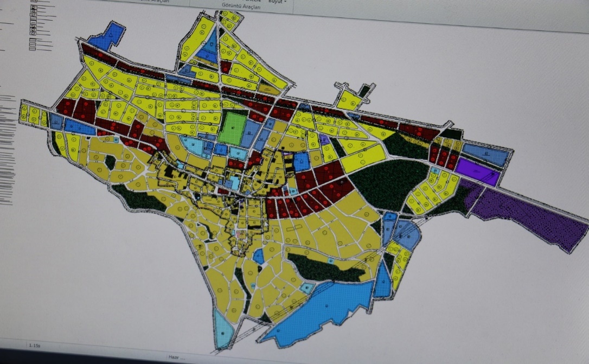Select the bright green parcel on map

(x=232, y=129)
